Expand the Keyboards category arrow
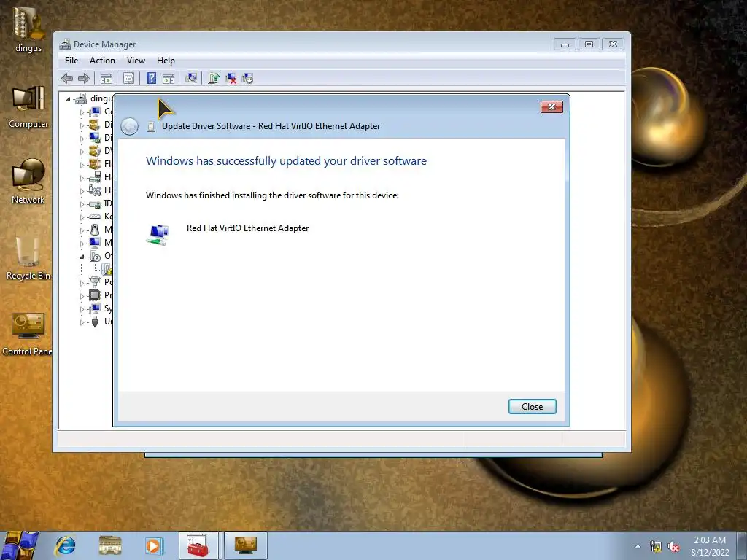This screenshot has height=560, width=747. tap(82, 217)
